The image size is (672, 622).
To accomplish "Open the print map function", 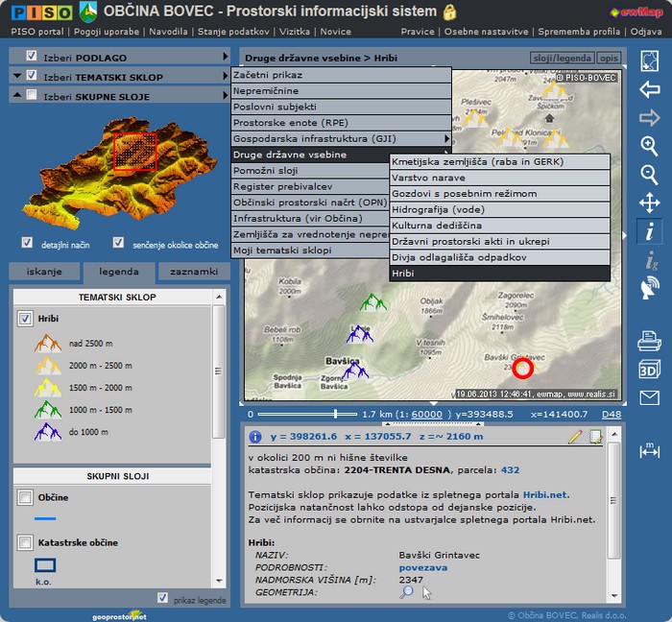I will 650,341.
